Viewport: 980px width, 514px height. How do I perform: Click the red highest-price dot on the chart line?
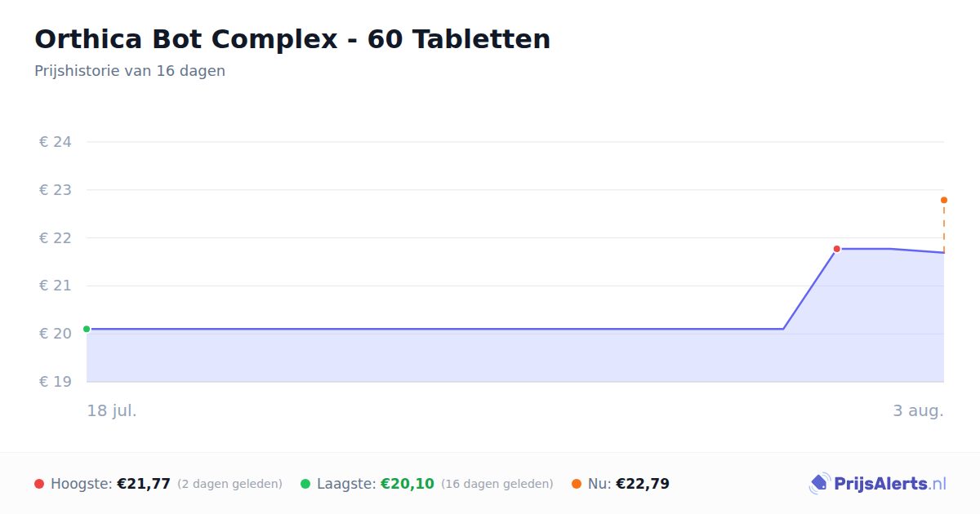pos(836,249)
